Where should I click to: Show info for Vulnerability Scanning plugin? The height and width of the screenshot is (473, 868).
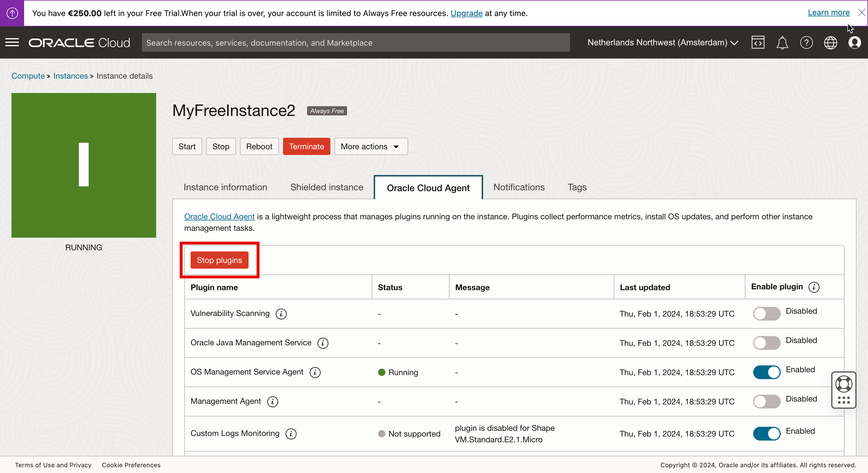click(x=281, y=314)
